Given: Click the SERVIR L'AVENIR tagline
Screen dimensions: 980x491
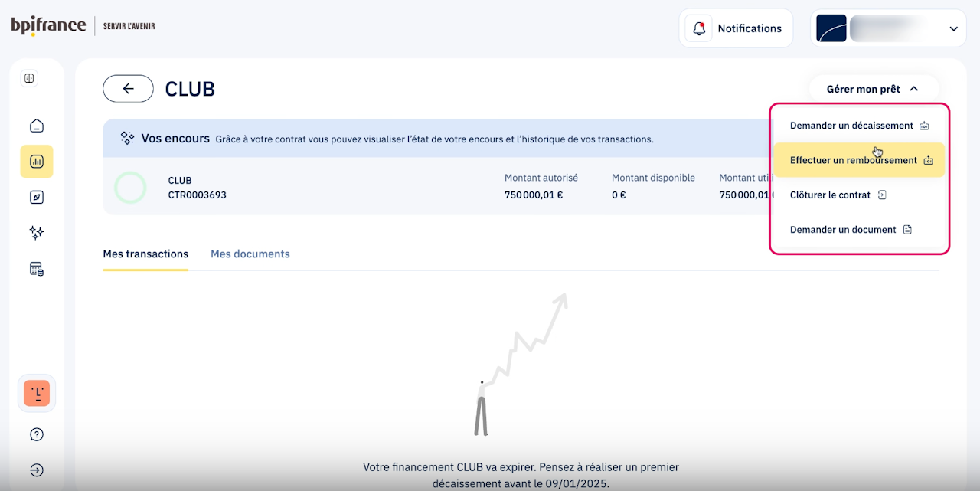Looking at the screenshot, I should (129, 26).
